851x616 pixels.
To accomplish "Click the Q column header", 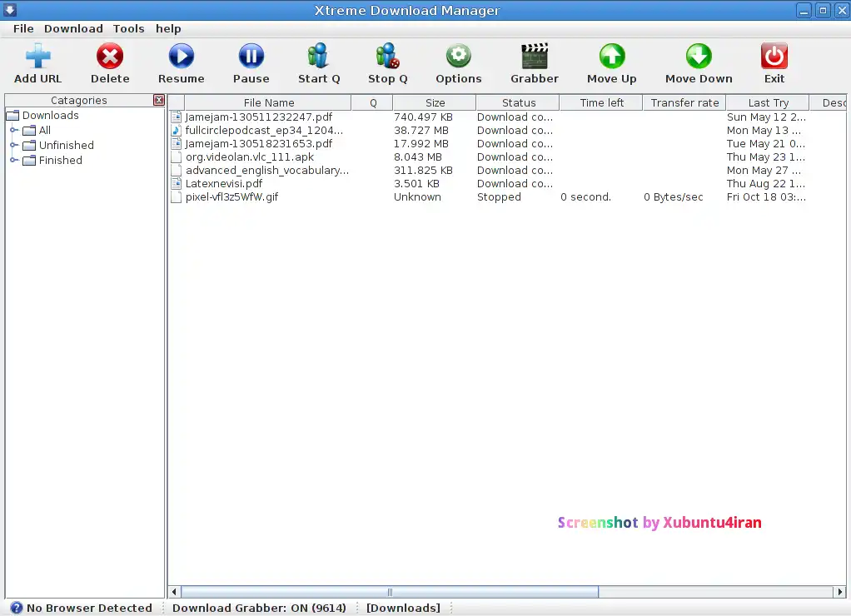I will click(x=373, y=102).
